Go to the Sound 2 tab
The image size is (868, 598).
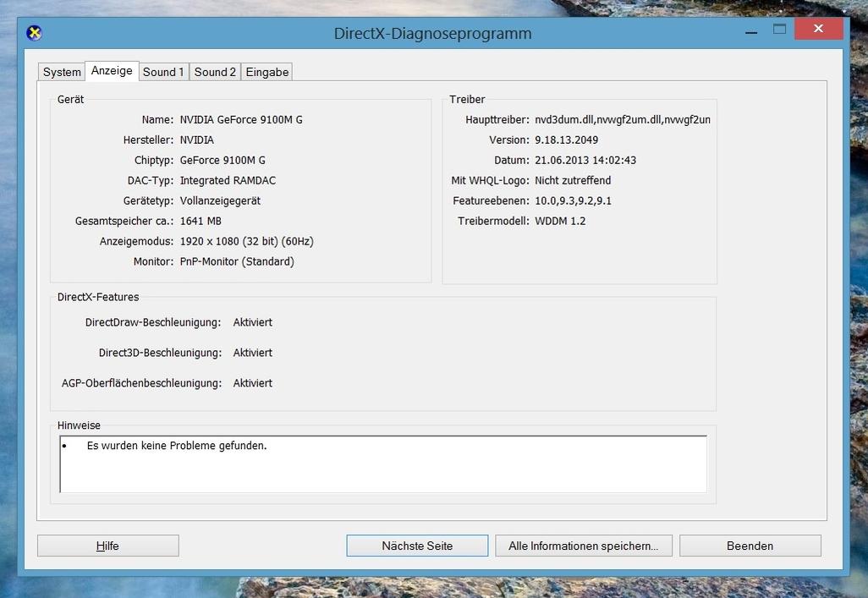215,72
